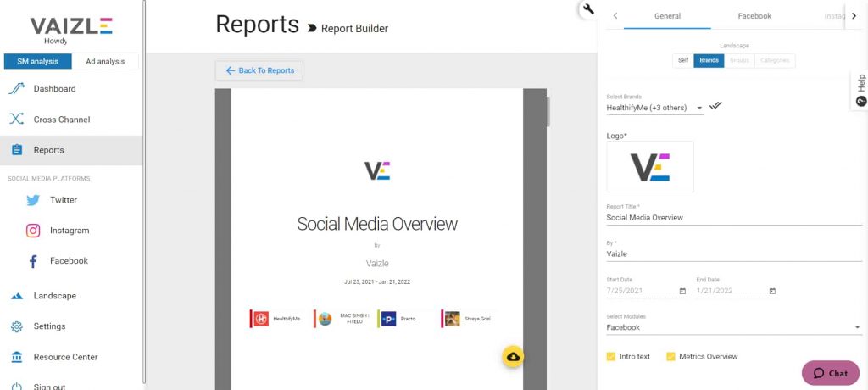
Task: Click the Report Title input field
Action: coord(734,218)
